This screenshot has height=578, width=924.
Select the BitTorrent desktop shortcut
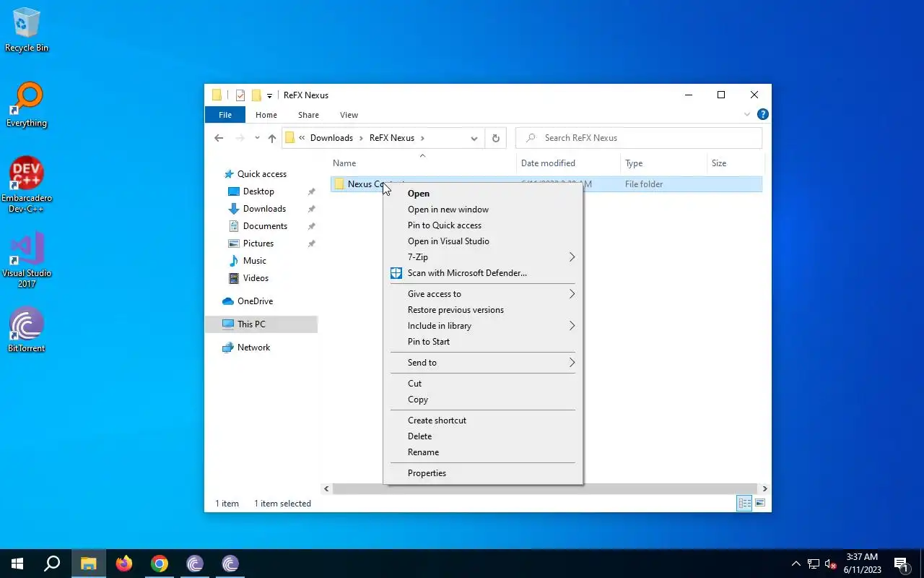click(x=27, y=330)
